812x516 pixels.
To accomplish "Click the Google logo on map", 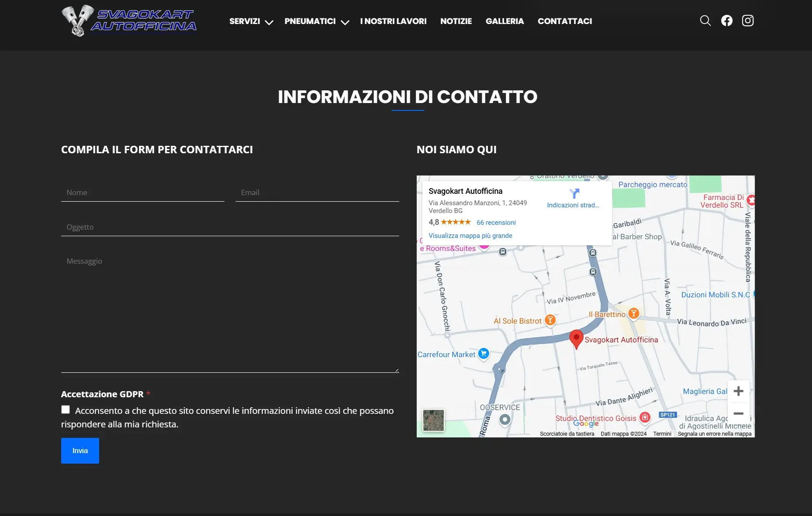I will click(586, 423).
